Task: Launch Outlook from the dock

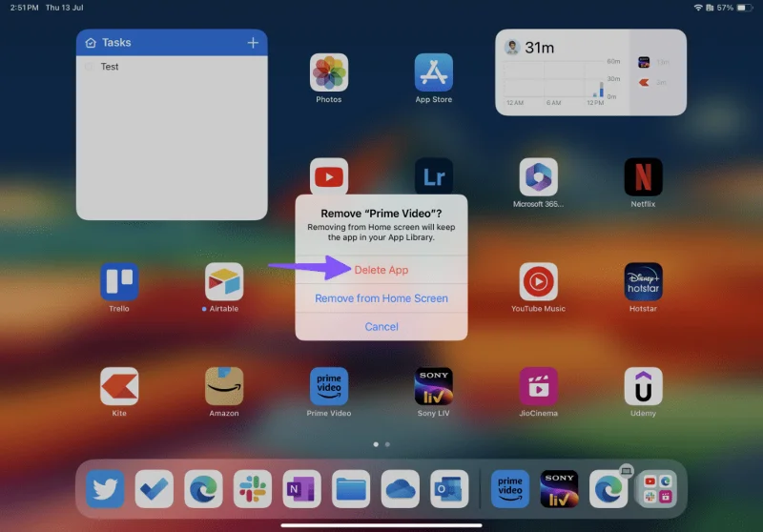Action: pyautogui.click(x=449, y=489)
